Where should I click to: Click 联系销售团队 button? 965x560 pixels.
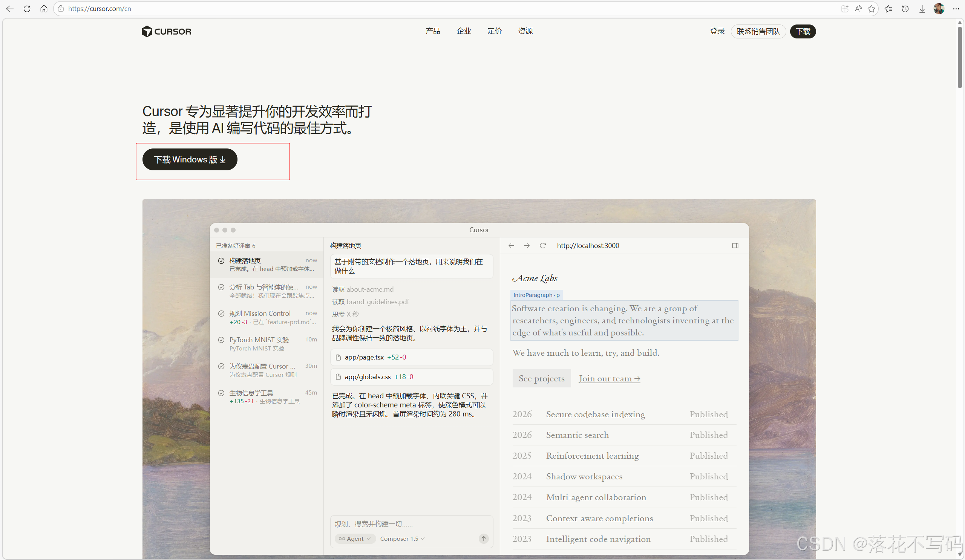point(758,31)
